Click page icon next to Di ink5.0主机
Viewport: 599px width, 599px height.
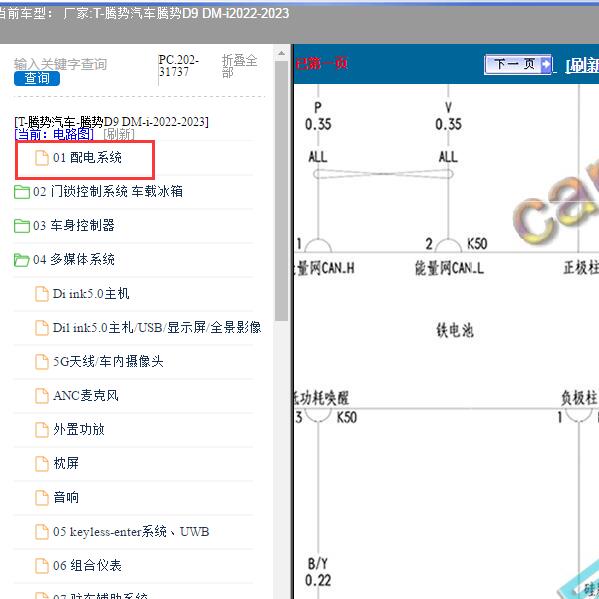(x=42, y=294)
